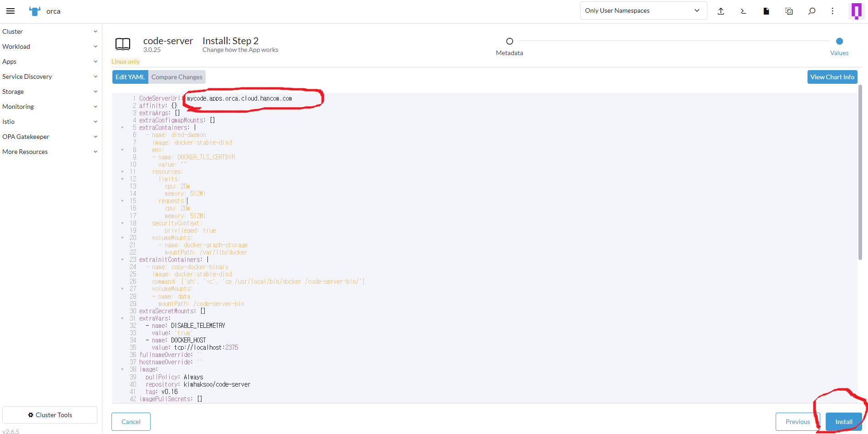The width and height of the screenshot is (868, 434).
Task: Click the affinity line in the YAML
Action: point(158,106)
